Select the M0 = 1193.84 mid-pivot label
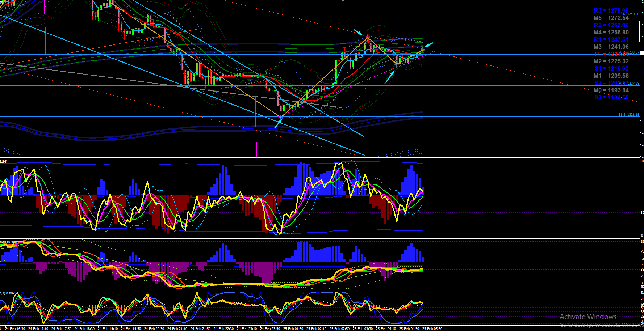The width and height of the screenshot is (644, 331). pos(611,90)
